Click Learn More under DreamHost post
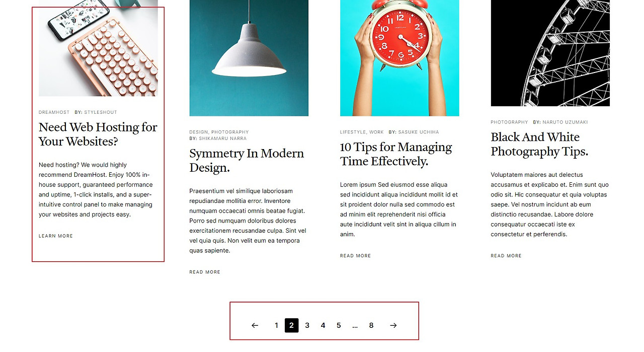 pos(56,236)
